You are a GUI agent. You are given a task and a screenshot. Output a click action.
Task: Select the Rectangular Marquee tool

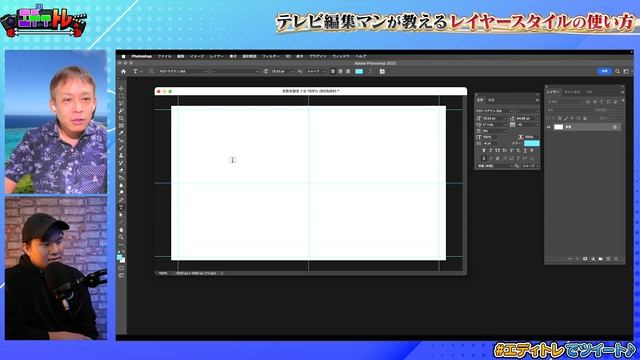(x=121, y=96)
